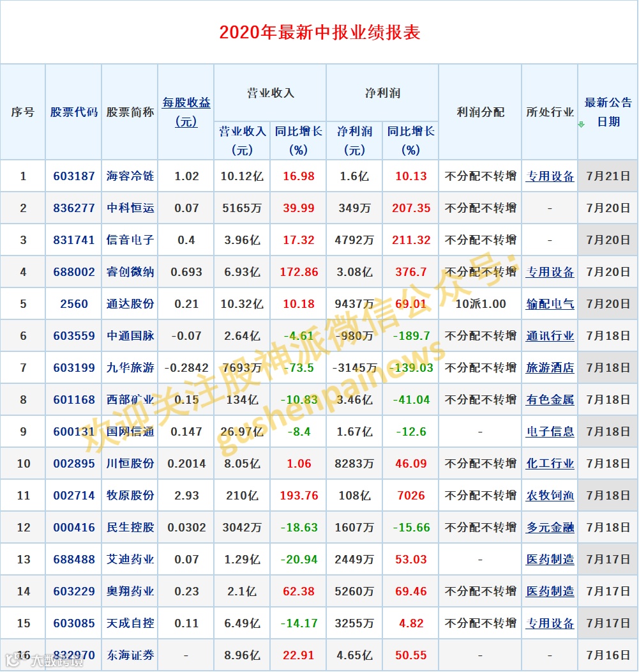Select the stock name 天成自控

tap(130, 623)
